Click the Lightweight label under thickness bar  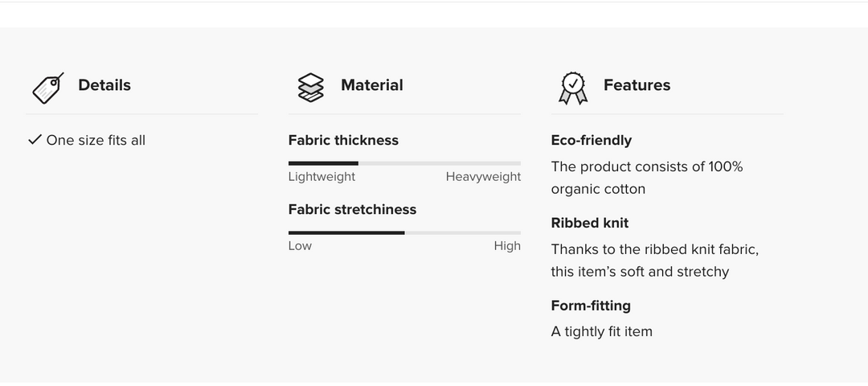click(x=321, y=177)
